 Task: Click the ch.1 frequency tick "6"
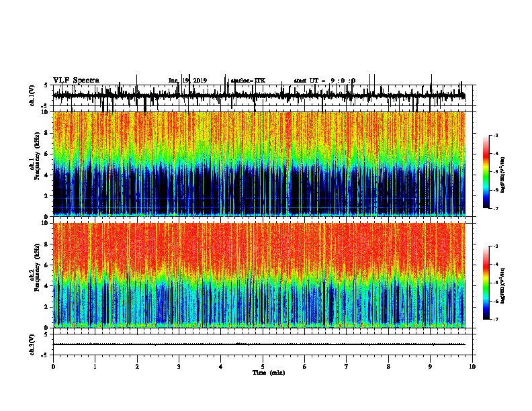coord(47,154)
